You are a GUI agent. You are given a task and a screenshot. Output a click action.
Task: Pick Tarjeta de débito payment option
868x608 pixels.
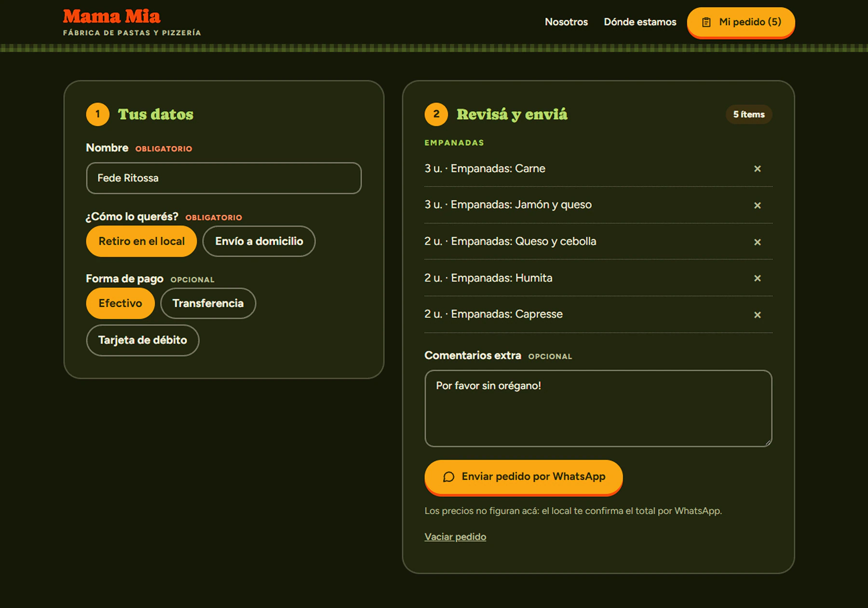(142, 340)
